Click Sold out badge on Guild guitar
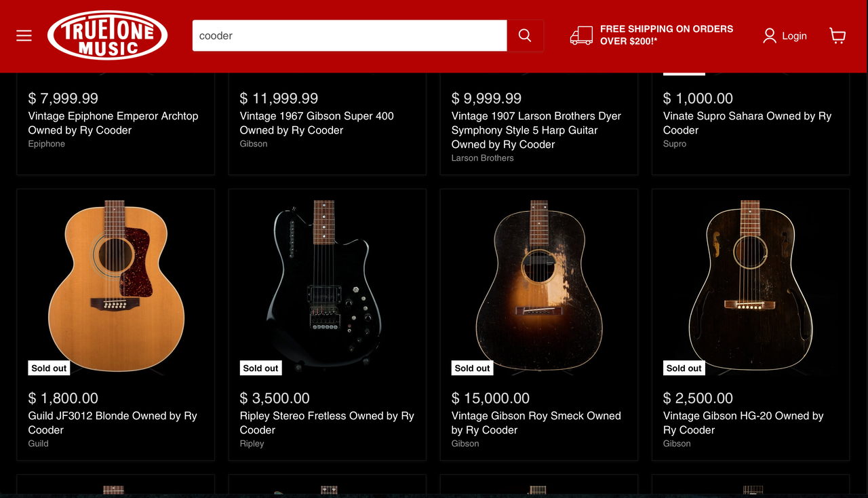This screenshot has height=498, width=868. [x=50, y=368]
